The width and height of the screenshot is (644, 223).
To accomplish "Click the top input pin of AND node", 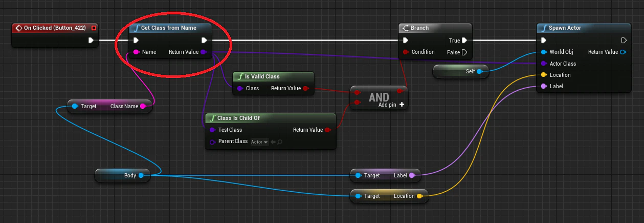I will tap(357, 93).
